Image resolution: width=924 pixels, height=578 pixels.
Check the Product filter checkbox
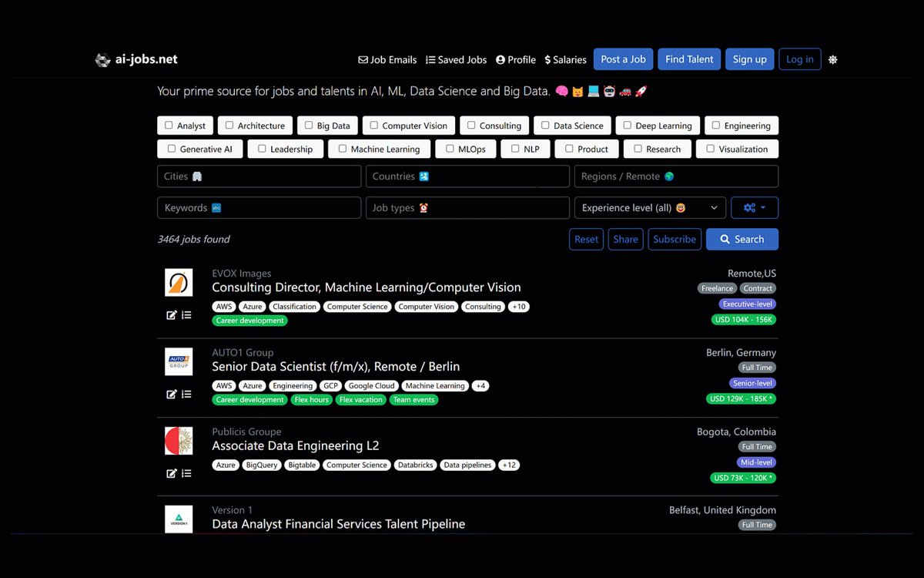coord(569,149)
